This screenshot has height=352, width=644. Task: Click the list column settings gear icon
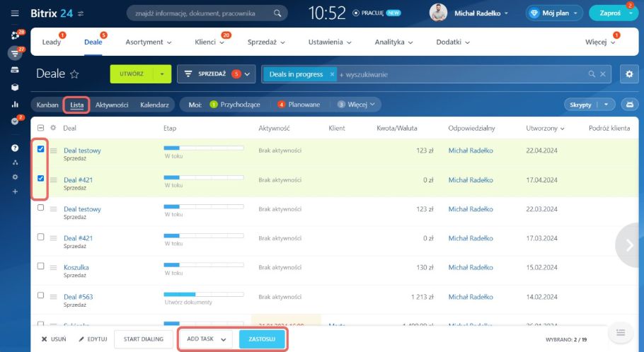pyautogui.click(x=53, y=129)
